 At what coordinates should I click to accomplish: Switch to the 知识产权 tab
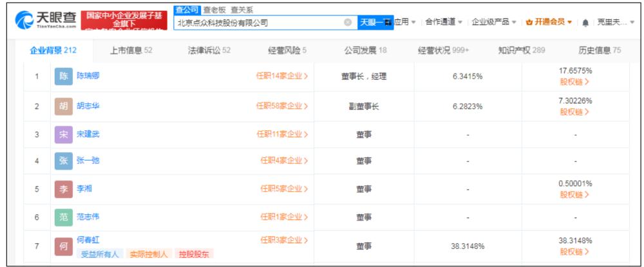[521, 50]
